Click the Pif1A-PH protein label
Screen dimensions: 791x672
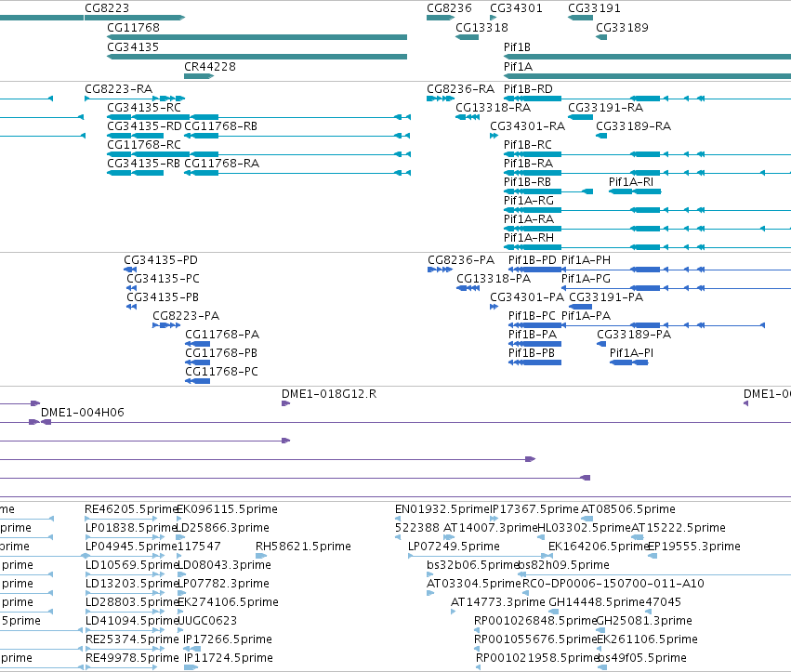(x=586, y=260)
